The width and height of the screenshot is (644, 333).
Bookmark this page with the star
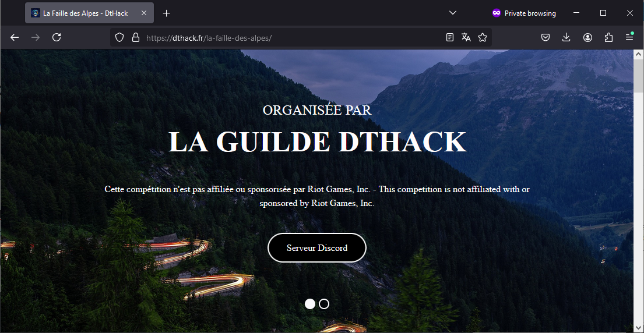(x=483, y=38)
